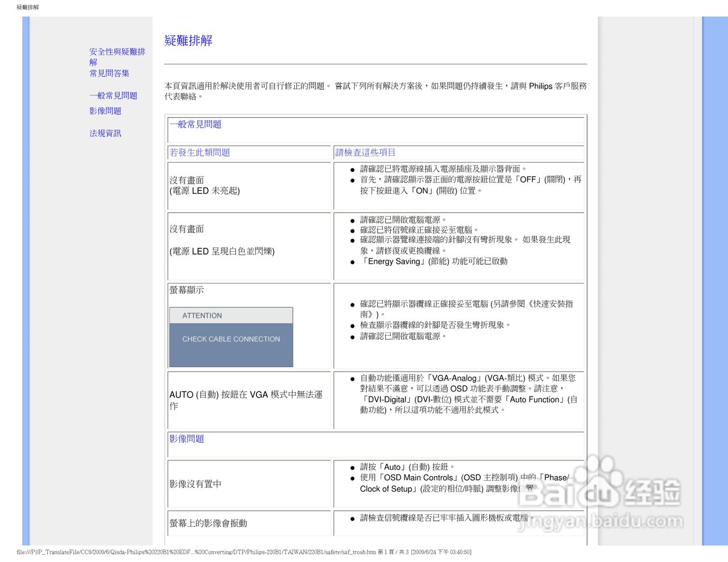Click the 若發生此類問題 column header
Viewport: 728px width, 562px height.
click(200, 152)
